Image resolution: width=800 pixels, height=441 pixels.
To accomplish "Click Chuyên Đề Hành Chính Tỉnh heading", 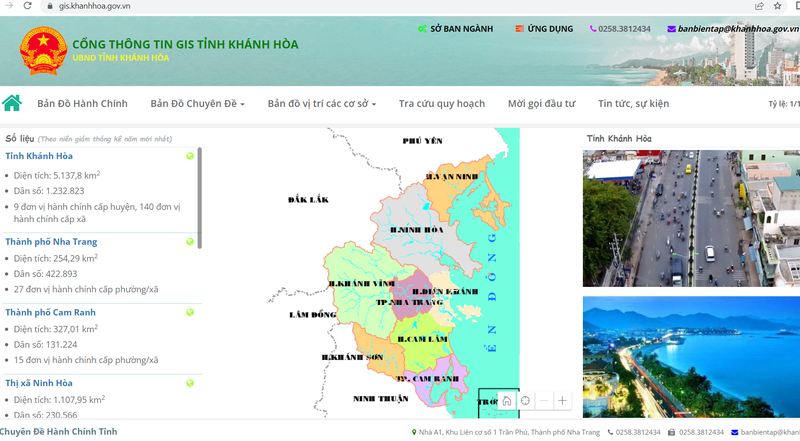I will coord(59,432).
